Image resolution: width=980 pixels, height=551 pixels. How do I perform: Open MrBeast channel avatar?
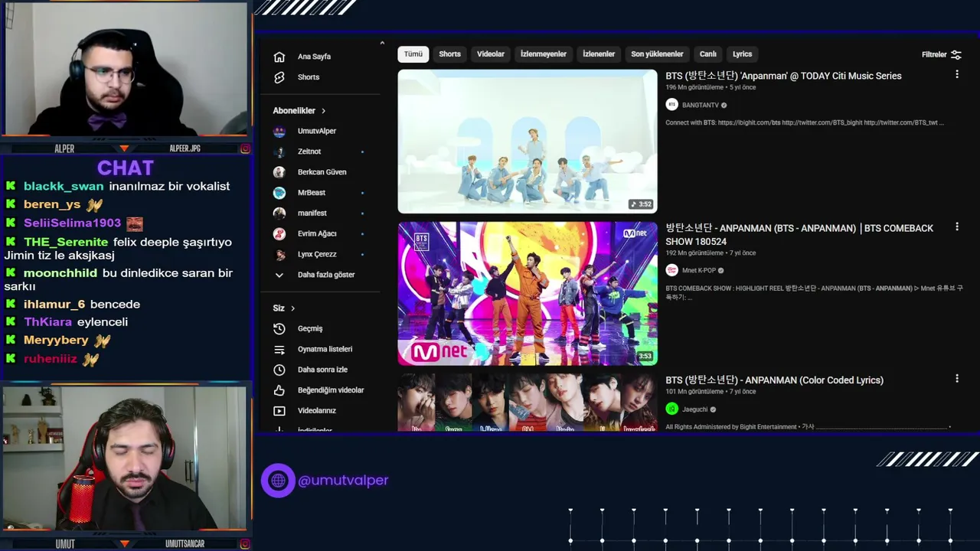[x=279, y=193]
